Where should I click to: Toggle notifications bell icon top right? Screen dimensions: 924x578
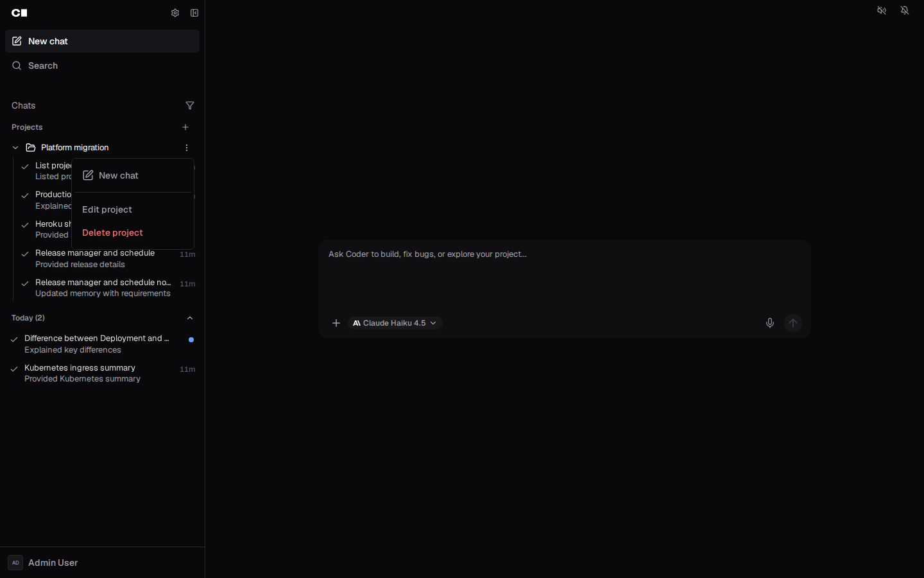coord(905,11)
